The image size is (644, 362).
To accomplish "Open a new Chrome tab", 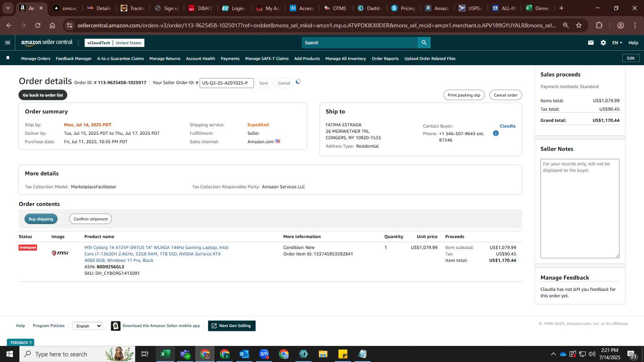I will click(561, 8).
